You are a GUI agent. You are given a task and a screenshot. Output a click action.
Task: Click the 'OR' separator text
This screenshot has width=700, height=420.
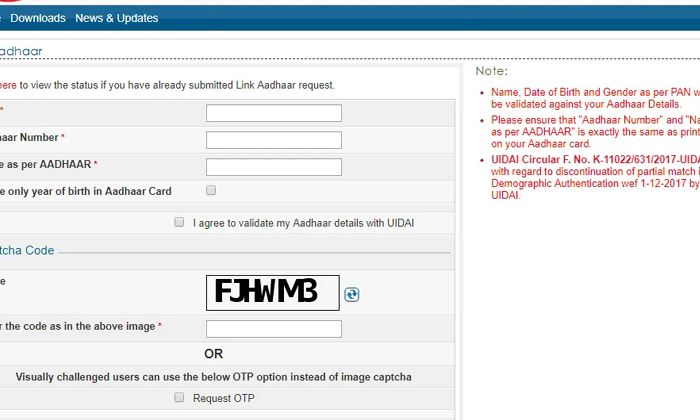tap(213, 354)
